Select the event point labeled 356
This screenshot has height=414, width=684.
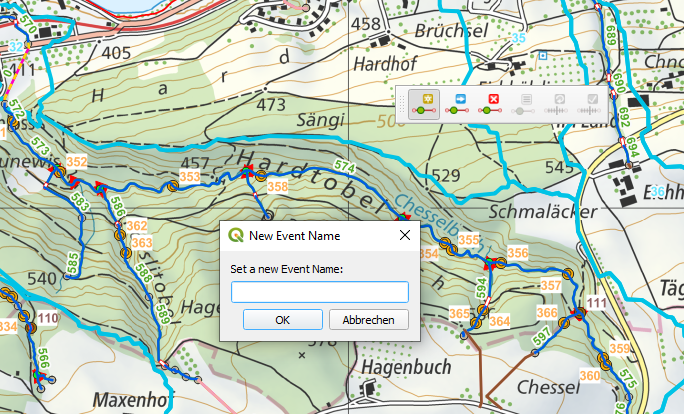(517, 254)
